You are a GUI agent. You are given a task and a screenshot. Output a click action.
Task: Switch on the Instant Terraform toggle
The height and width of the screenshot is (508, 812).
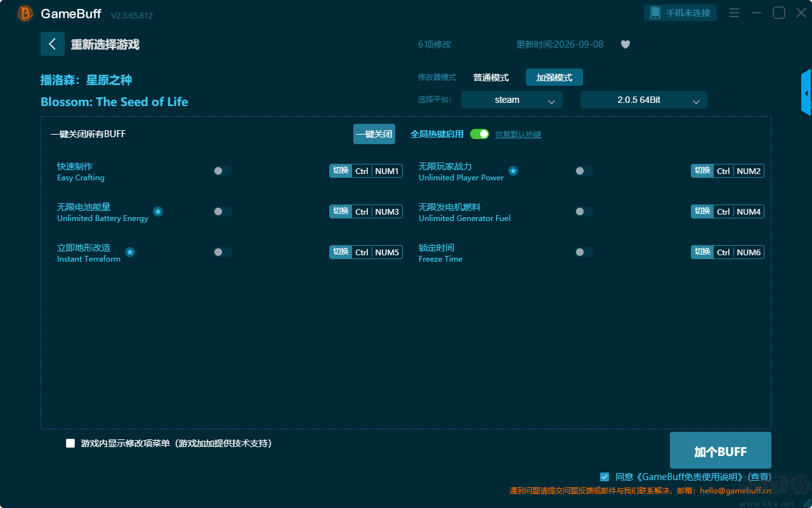(x=223, y=252)
